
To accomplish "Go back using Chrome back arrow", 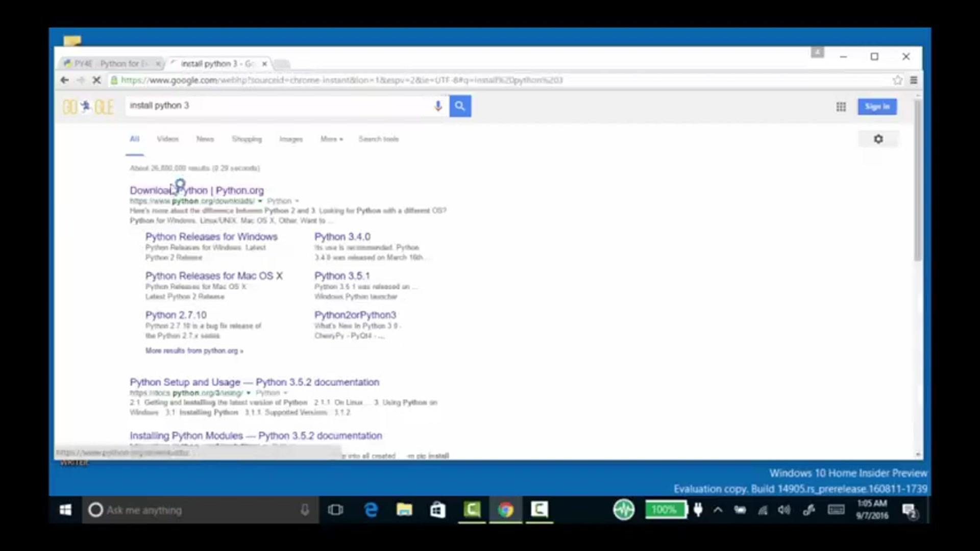I will click(64, 80).
